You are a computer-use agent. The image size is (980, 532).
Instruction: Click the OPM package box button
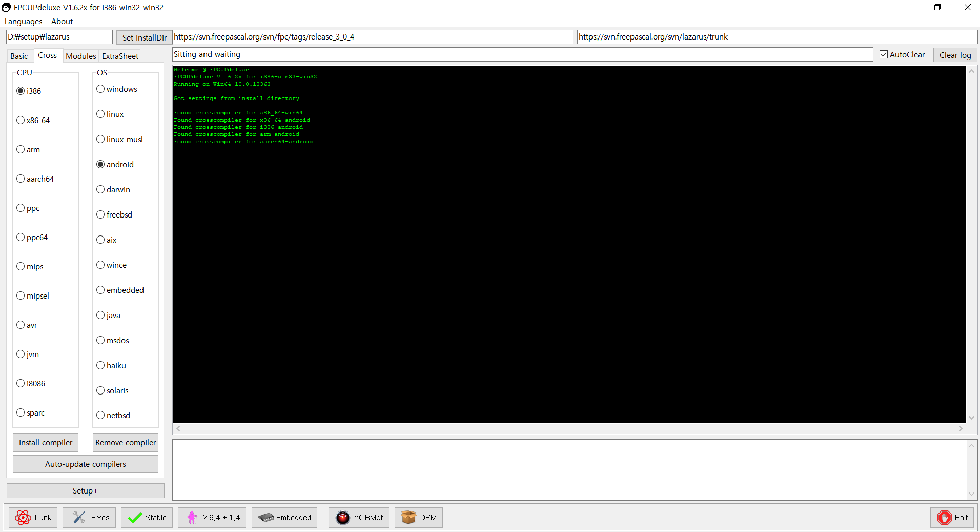[419, 518]
